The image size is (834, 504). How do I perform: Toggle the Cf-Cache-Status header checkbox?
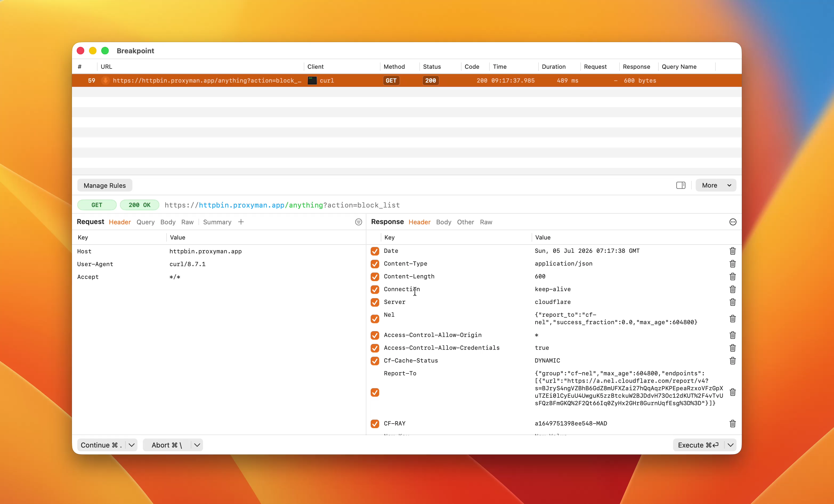[375, 361]
